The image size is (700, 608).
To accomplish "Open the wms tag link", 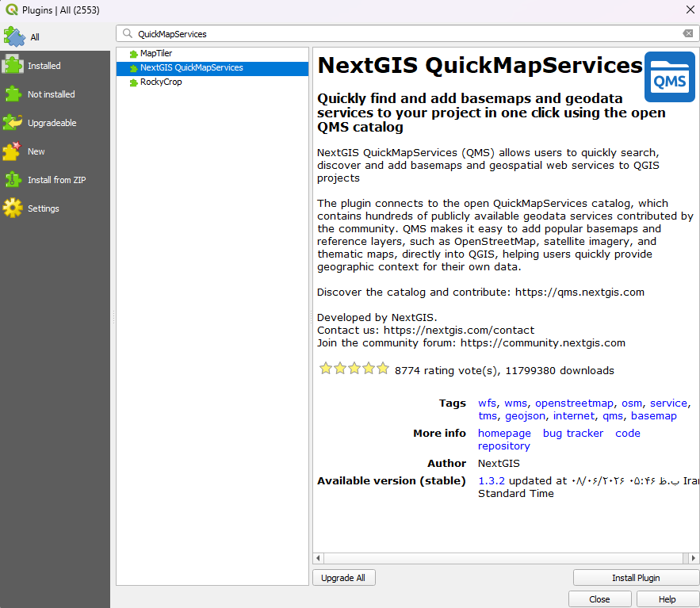I will tap(515, 403).
